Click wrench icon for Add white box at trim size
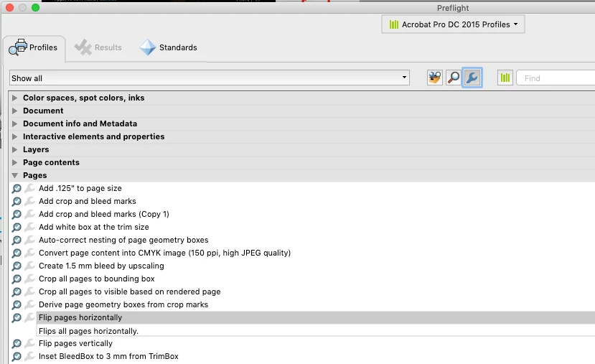This screenshot has height=364, width=595. coord(29,227)
